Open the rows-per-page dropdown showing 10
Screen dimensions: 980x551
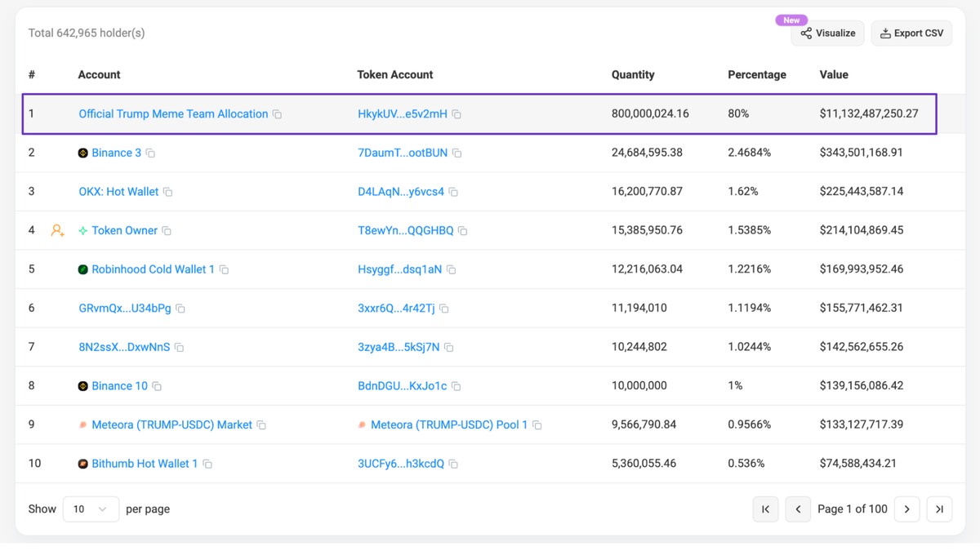91,509
